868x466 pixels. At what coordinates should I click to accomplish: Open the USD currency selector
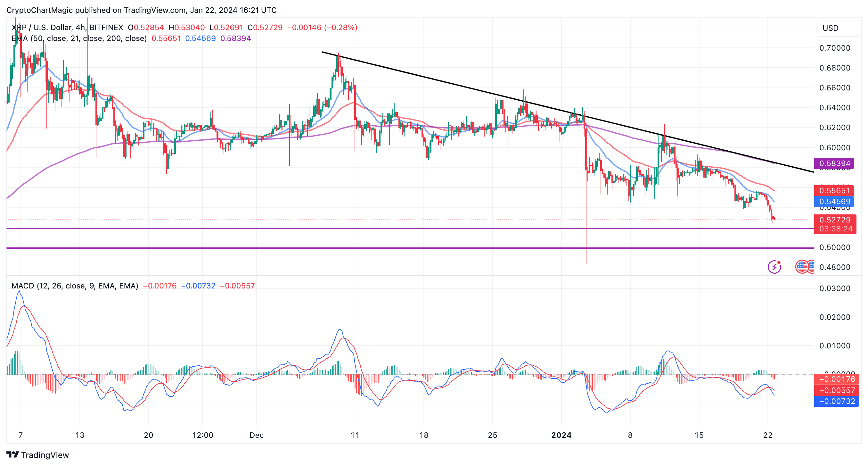click(x=837, y=28)
